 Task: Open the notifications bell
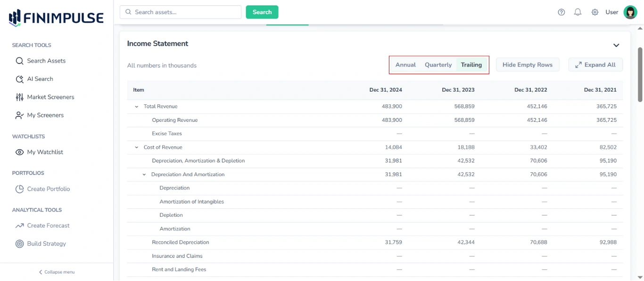(578, 12)
